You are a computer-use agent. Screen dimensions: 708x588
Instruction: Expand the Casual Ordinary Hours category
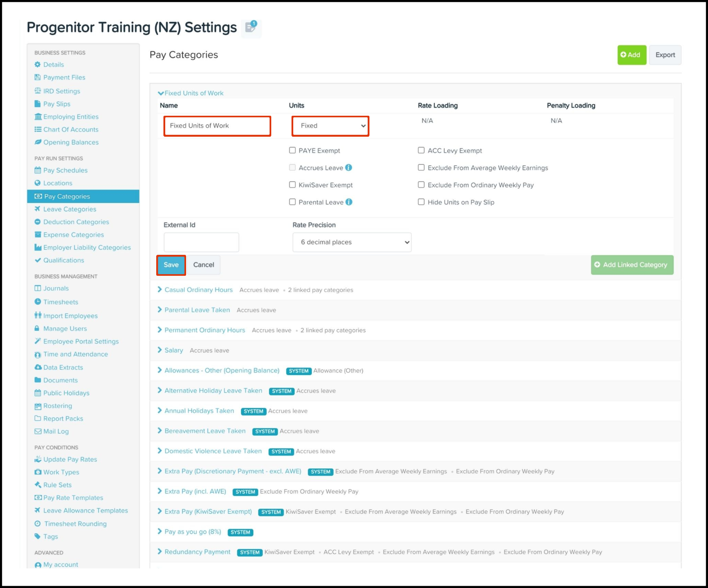(198, 290)
